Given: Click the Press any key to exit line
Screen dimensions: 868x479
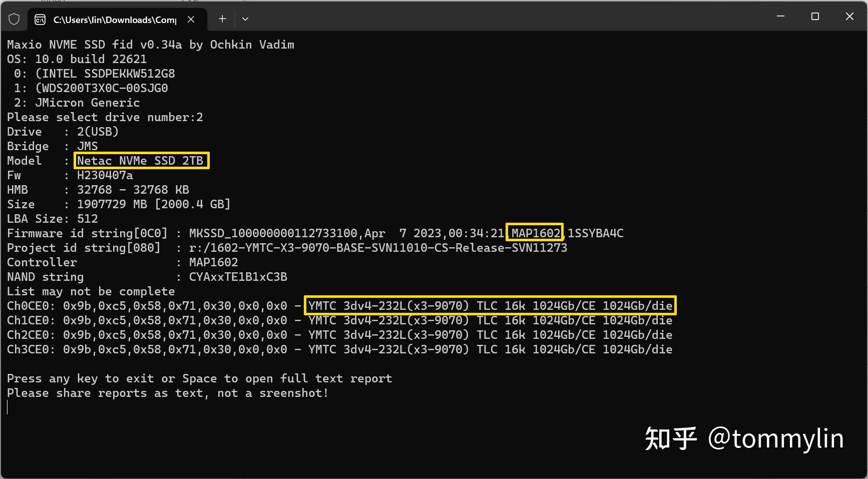Looking at the screenshot, I should click(199, 378).
